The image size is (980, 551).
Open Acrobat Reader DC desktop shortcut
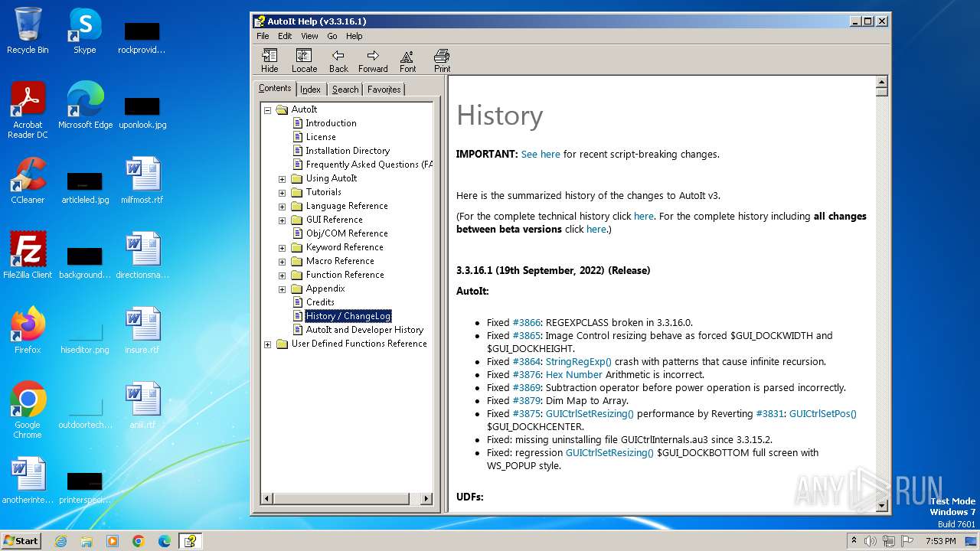click(28, 110)
